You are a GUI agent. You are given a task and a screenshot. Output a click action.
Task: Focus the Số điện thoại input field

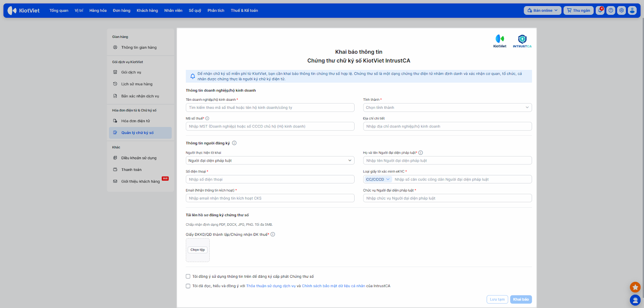point(270,179)
